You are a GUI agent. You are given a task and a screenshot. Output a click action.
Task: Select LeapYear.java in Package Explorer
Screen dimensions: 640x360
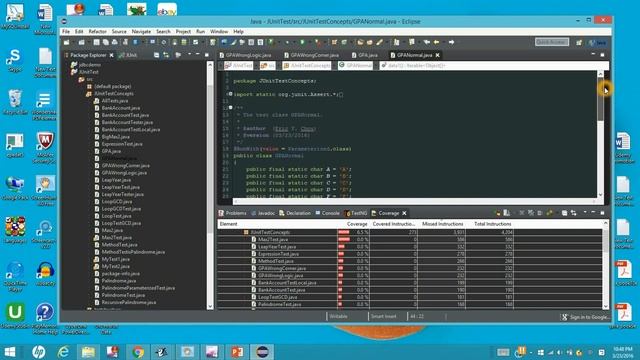click(113, 180)
